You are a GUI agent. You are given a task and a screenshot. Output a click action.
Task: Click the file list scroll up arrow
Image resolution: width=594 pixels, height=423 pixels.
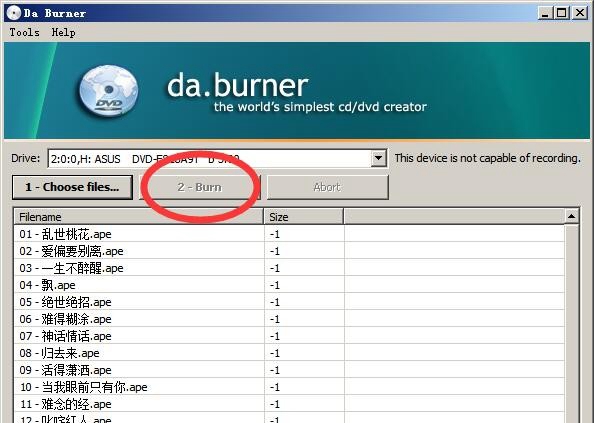(571, 217)
